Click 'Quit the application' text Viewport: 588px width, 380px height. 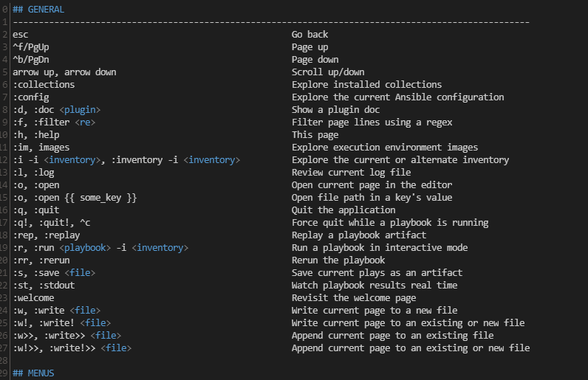point(343,210)
